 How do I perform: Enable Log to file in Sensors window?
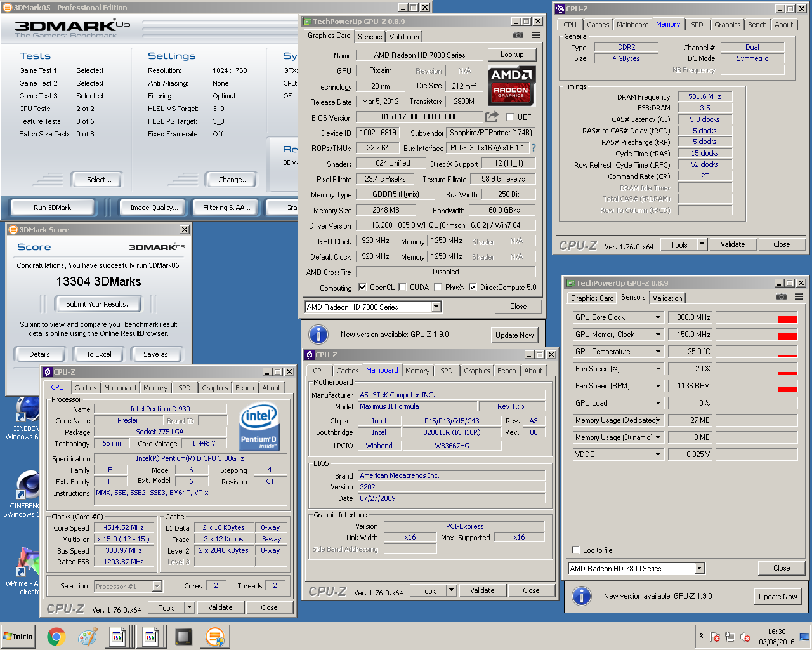pyautogui.click(x=575, y=550)
